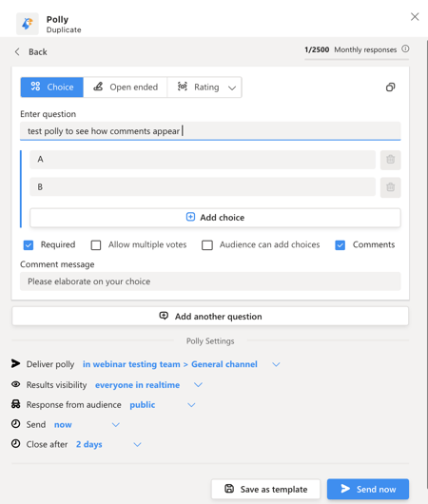Uncheck the Required checkbox
Image resolution: width=428 pixels, height=504 pixels.
29,245
